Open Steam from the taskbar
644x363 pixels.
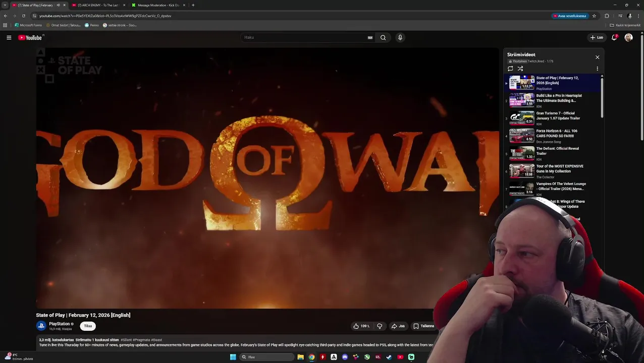point(389,357)
